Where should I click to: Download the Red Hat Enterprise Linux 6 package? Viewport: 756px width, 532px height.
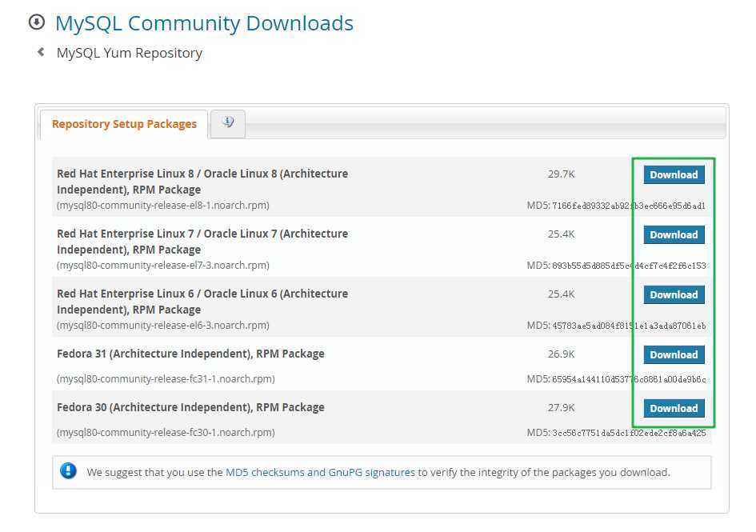click(x=674, y=294)
